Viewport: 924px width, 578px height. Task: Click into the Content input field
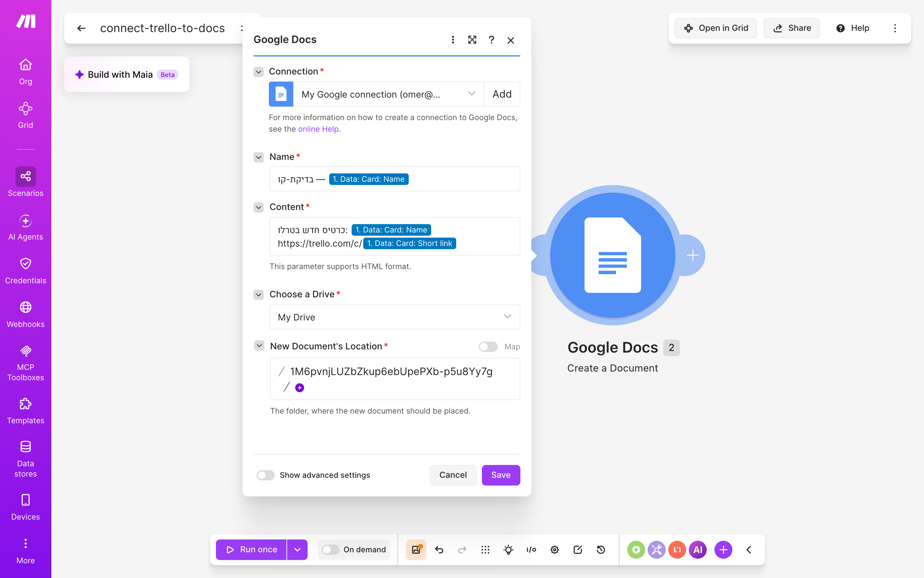(395, 236)
